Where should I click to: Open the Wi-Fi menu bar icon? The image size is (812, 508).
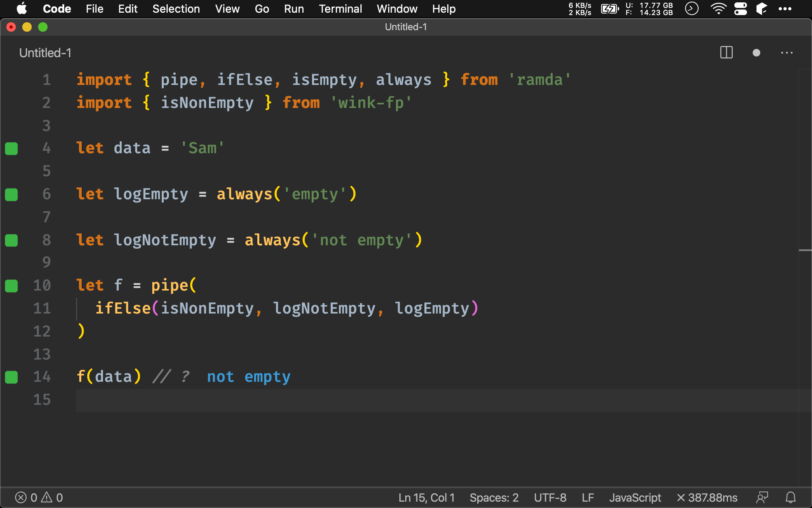click(718, 9)
